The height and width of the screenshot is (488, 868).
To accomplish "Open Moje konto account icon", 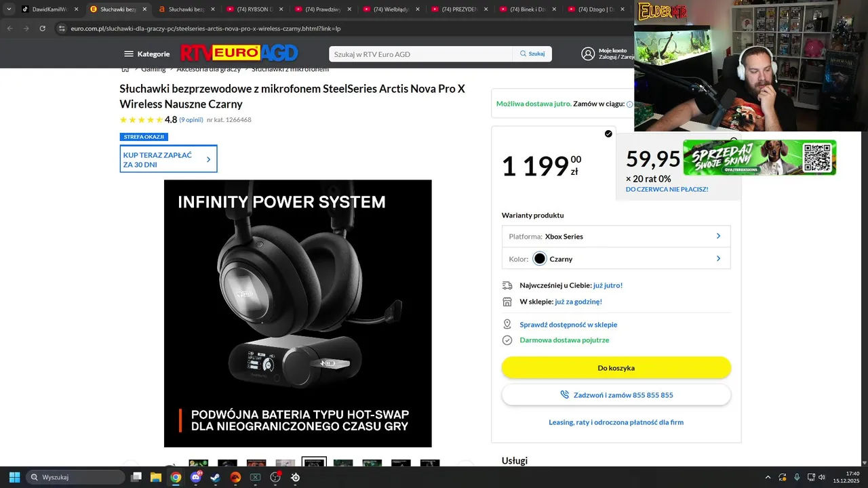I will [x=588, y=54].
